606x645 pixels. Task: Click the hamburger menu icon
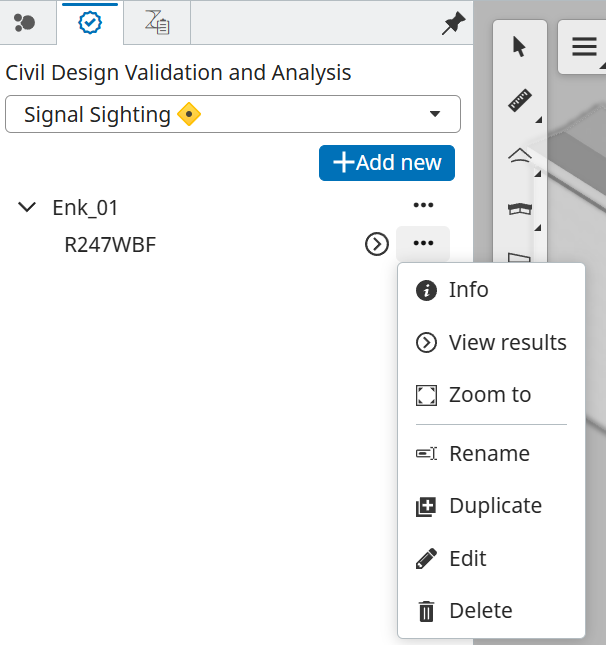(583, 47)
